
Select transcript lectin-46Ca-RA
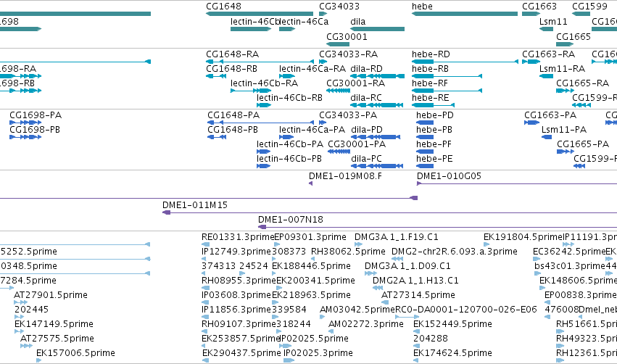tap(312, 69)
